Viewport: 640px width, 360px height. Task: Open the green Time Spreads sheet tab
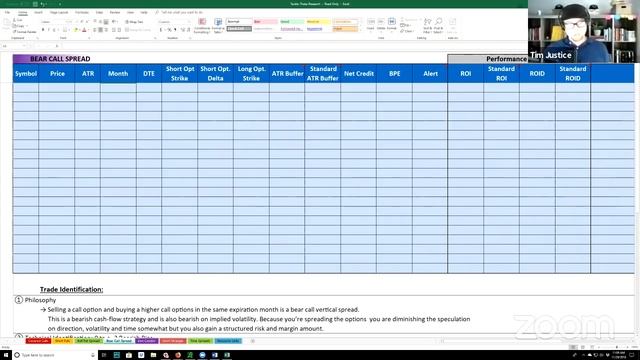click(200, 341)
